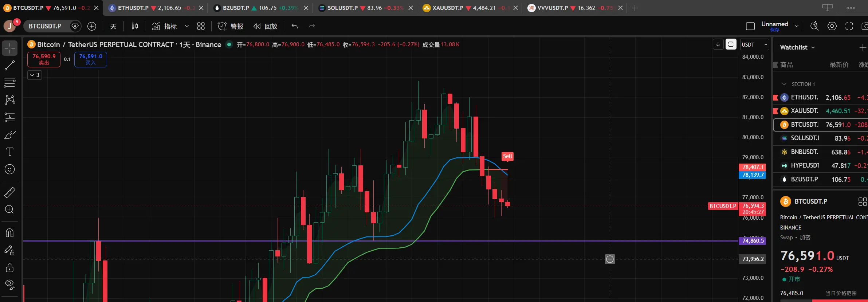Collapse SECTION 1 in the watchlist

(x=784, y=84)
